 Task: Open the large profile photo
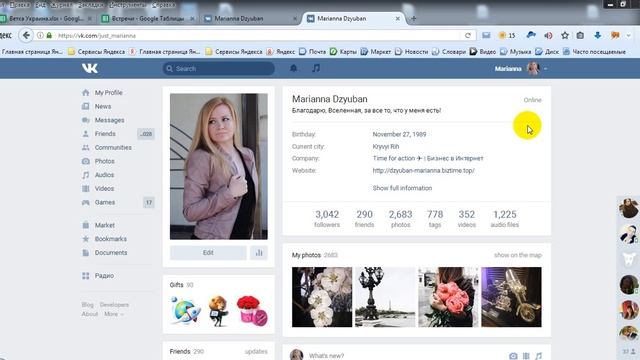(x=219, y=167)
